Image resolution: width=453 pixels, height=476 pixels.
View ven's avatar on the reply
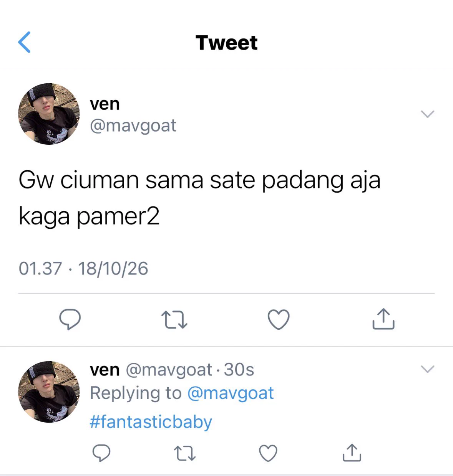pyautogui.click(x=49, y=392)
